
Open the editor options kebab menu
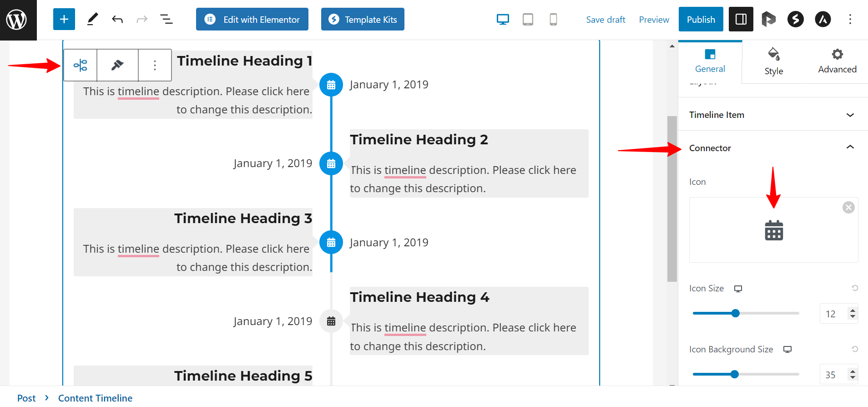tap(850, 19)
